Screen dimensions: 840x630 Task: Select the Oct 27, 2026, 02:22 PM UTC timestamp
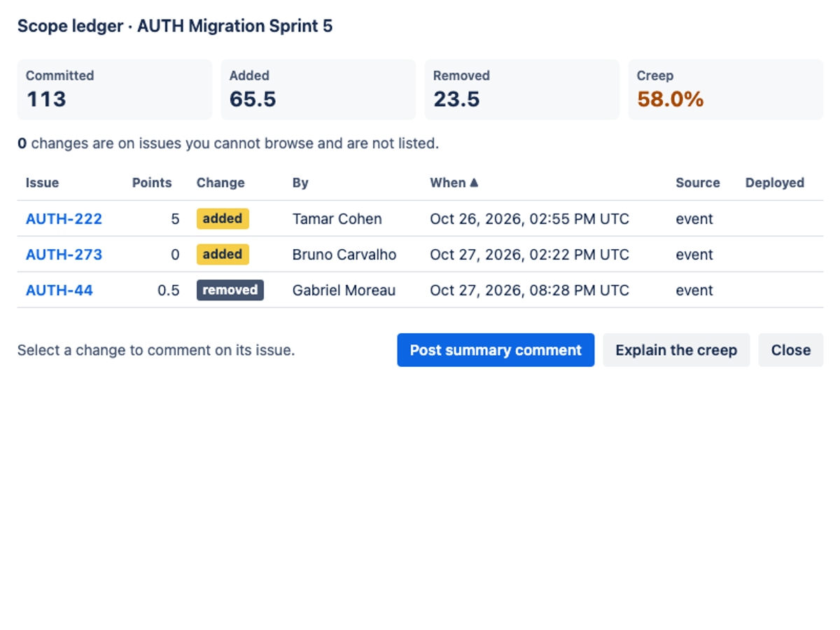coord(529,255)
